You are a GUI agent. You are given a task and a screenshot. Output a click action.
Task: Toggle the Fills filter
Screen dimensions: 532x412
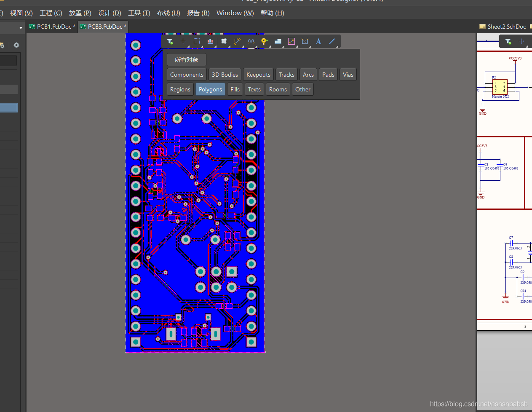[x=235, y=89]
